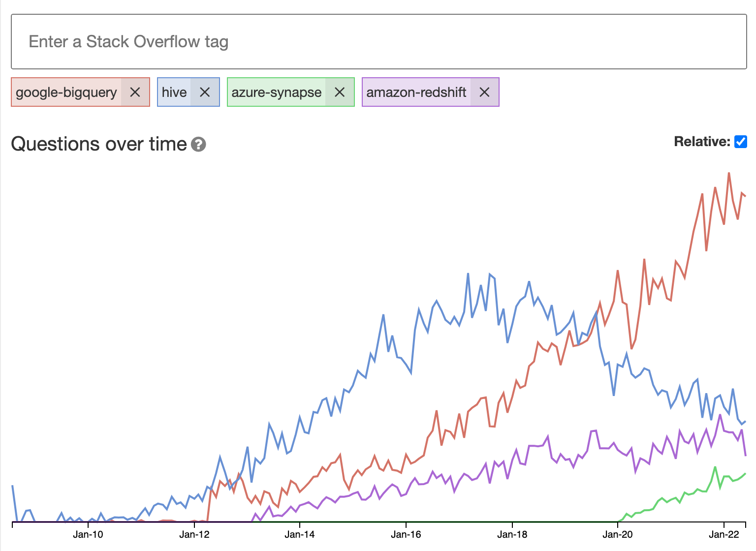
Task: Focus the Stack Overflow tag input
Action: [x=378, y=42]
